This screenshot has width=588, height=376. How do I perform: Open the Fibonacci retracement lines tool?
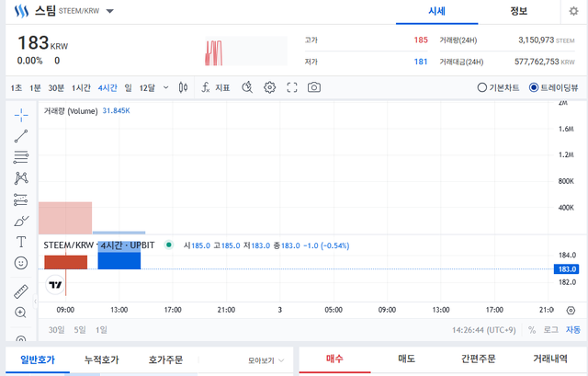coord(21,157)
